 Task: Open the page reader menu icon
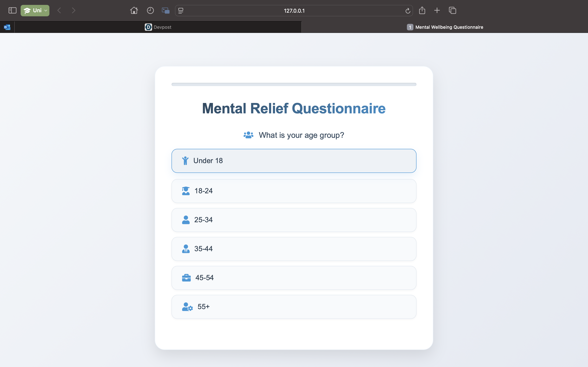[181, 11]
